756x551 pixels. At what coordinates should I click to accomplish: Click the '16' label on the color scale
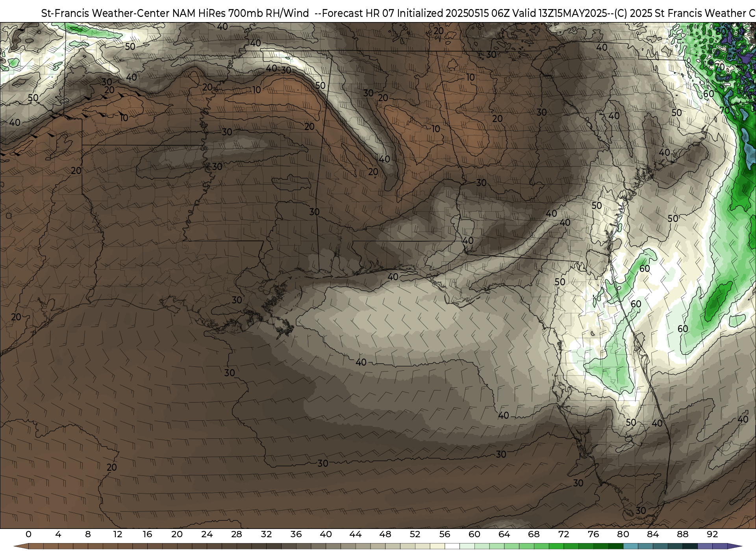pos(147,534)
